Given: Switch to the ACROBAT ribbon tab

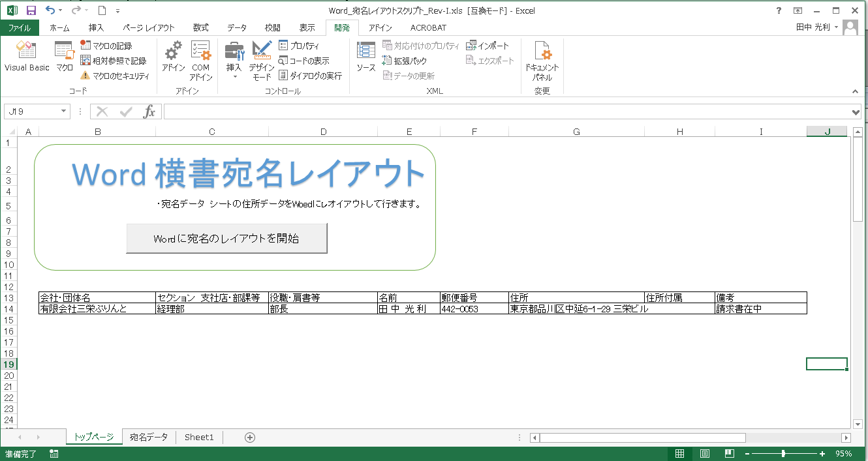Looking at the screenshot, I should tap(429, 28).
